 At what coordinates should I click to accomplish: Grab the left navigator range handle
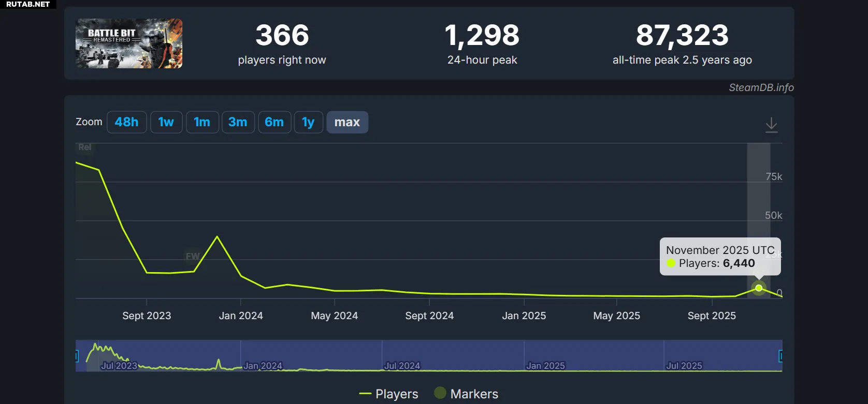click(77, 356)
